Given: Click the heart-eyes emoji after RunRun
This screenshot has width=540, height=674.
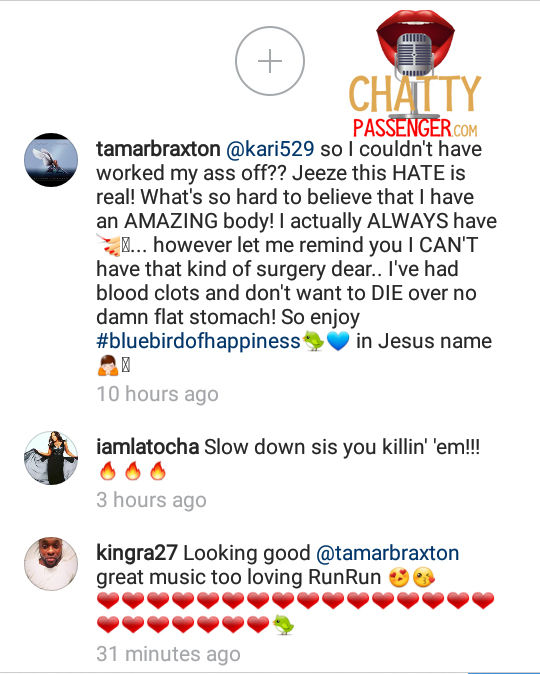Looking at the screenshot, I should 399,577.
